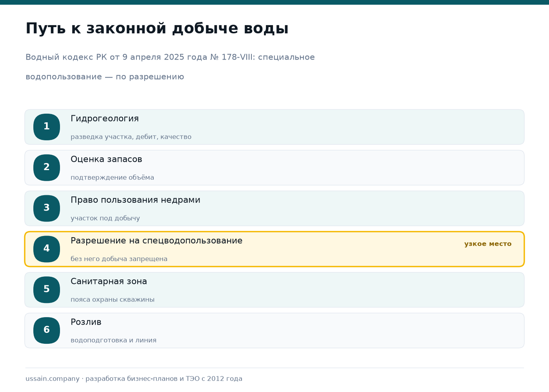Screen dimensions: 549x392
Task: Open the ussain.company footer text
Action: (x=134, y=379)
